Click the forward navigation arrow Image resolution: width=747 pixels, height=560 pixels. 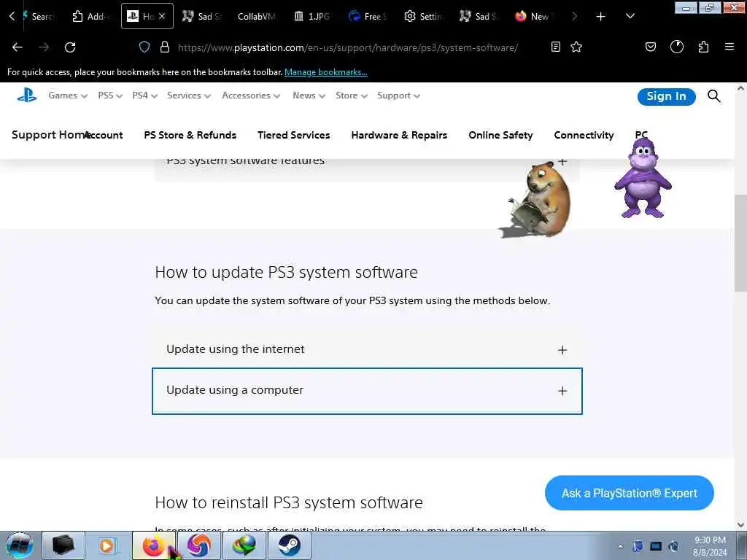point(44,47)
